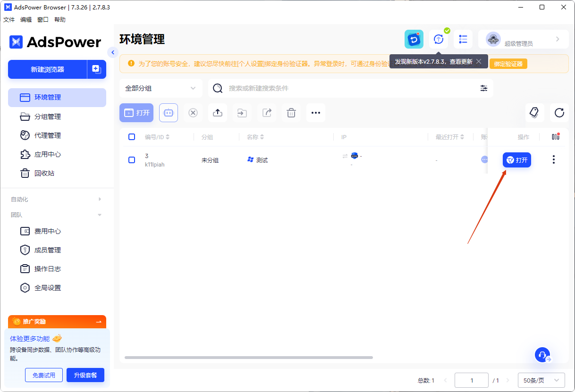The height and width of the screenshot is (392, 575).
Task: Click the search conditions input field
Action: 349,88
